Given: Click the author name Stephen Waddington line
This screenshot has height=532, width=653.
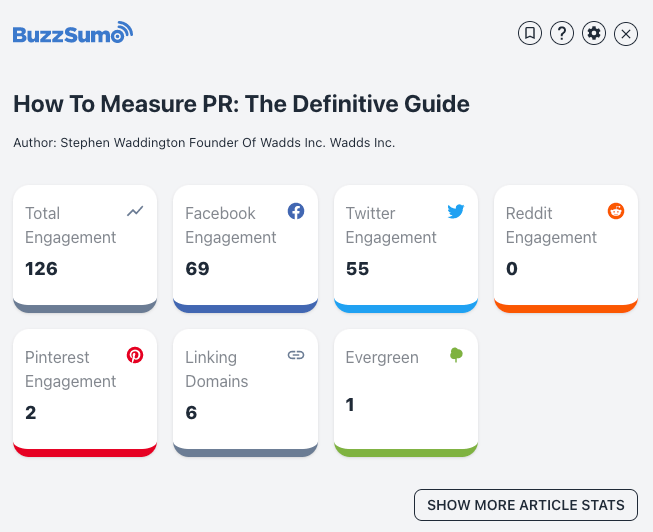Looking at the screenshot, I should click(x=204, y=143).
